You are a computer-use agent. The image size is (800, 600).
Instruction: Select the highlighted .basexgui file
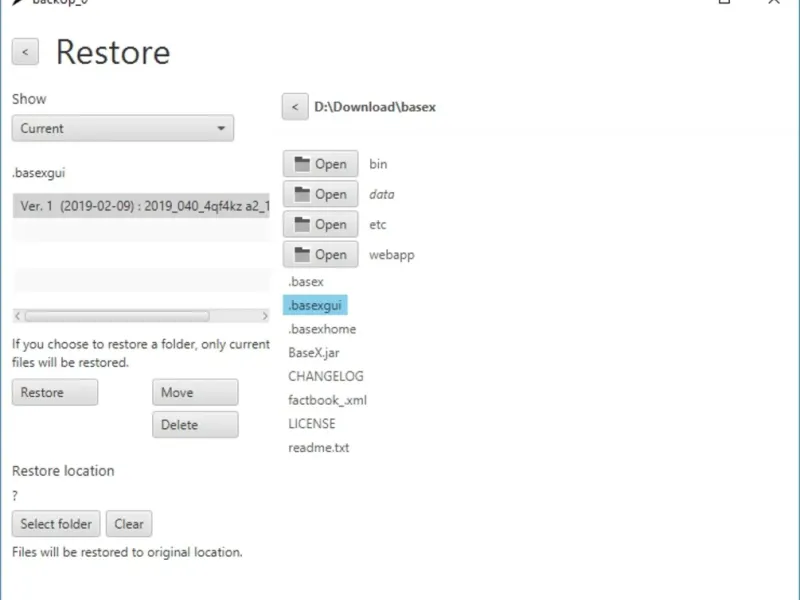315,305
